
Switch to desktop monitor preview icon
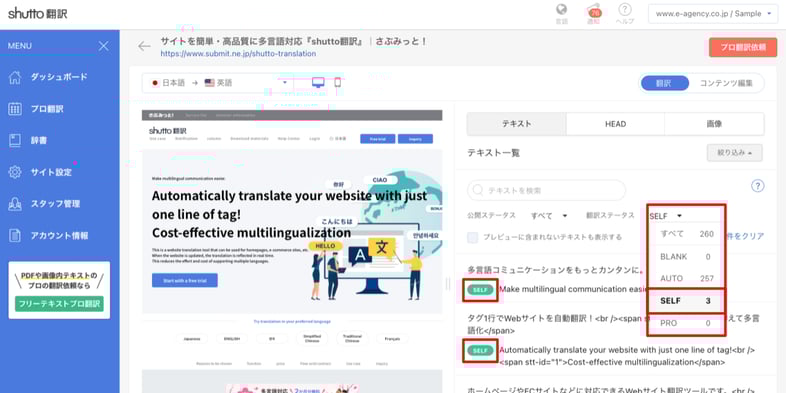tap(318, 82)
